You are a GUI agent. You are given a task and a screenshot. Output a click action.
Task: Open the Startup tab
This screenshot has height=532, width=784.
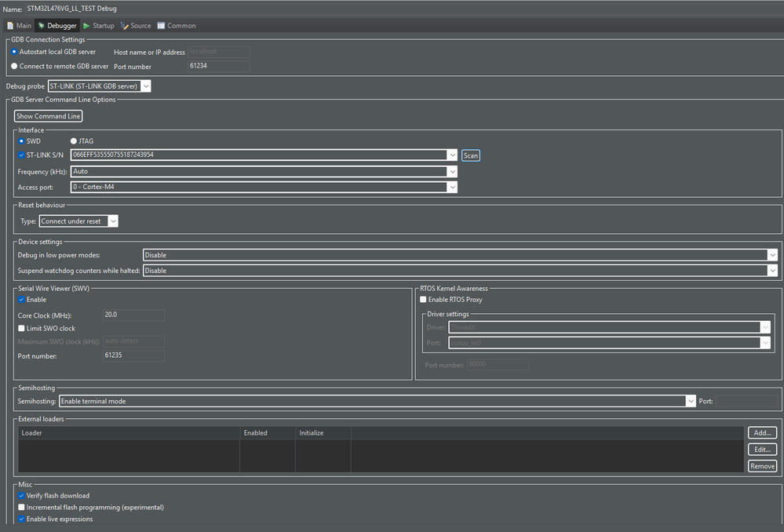(x=99, y=25)
